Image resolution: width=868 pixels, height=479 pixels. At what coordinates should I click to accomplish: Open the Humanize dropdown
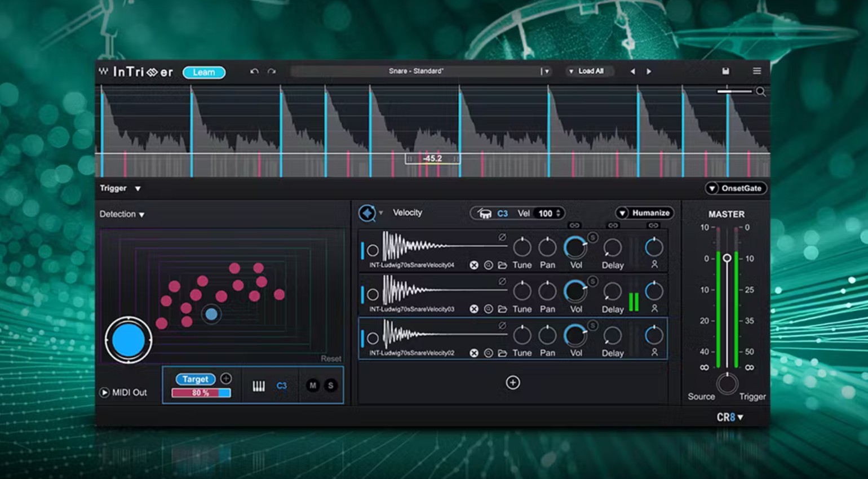(x=644, y=213)
